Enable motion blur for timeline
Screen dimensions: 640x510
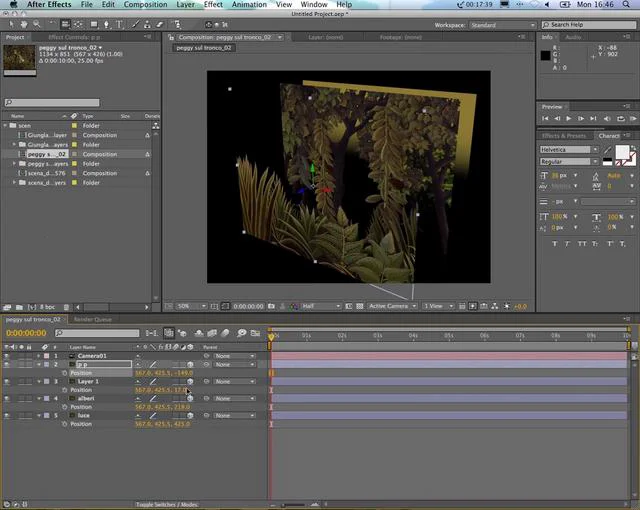(x=225, y=333)
